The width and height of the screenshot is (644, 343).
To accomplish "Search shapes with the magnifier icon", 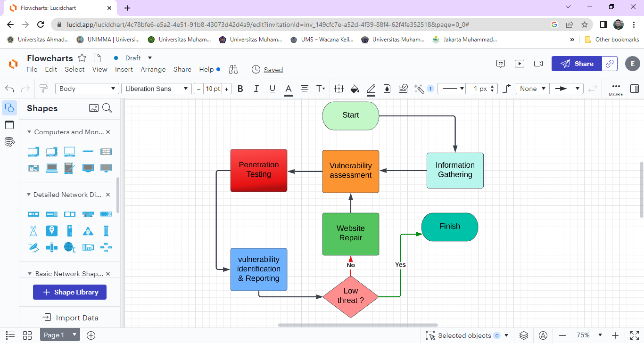I will click(x=107, y=108).
